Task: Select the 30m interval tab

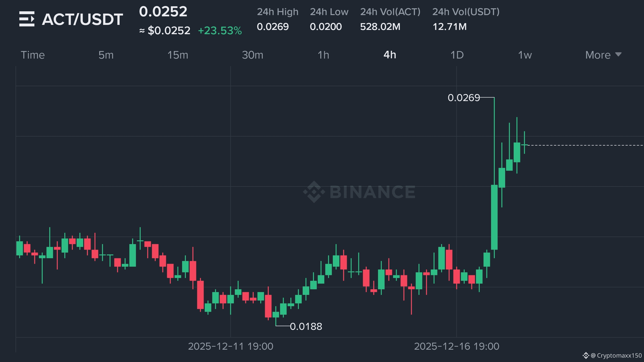Action: pyautogui.click(x=252, y=55)
